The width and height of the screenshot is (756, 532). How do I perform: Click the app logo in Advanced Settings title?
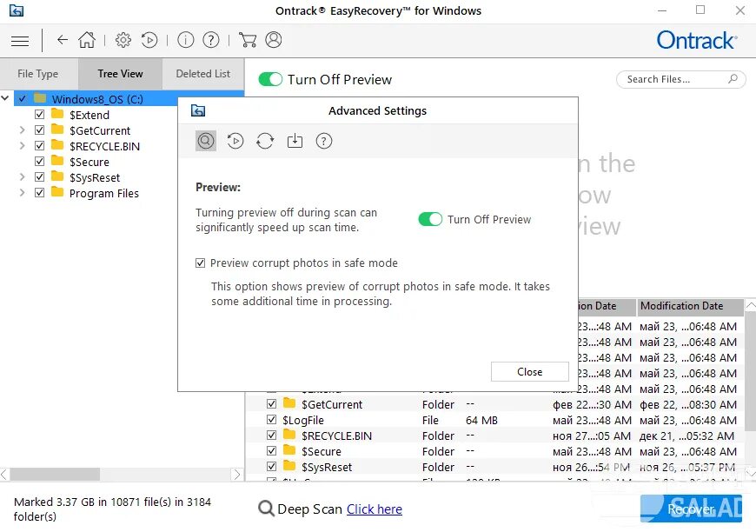(x=198, y=110)
